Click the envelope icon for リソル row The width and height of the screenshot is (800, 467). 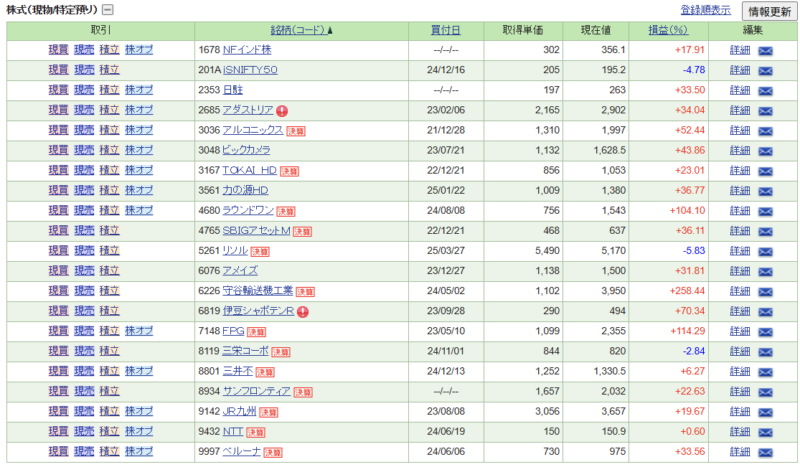(765, 251)
